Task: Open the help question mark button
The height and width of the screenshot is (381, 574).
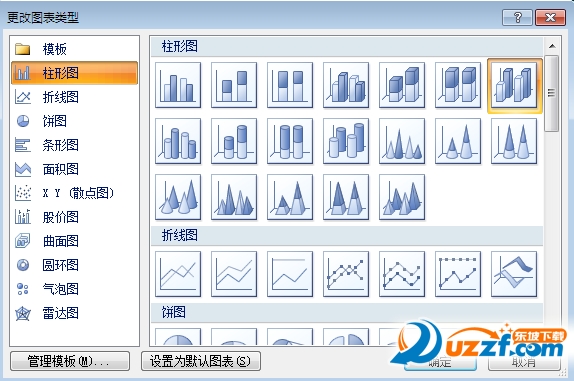Action: (517, 17)
